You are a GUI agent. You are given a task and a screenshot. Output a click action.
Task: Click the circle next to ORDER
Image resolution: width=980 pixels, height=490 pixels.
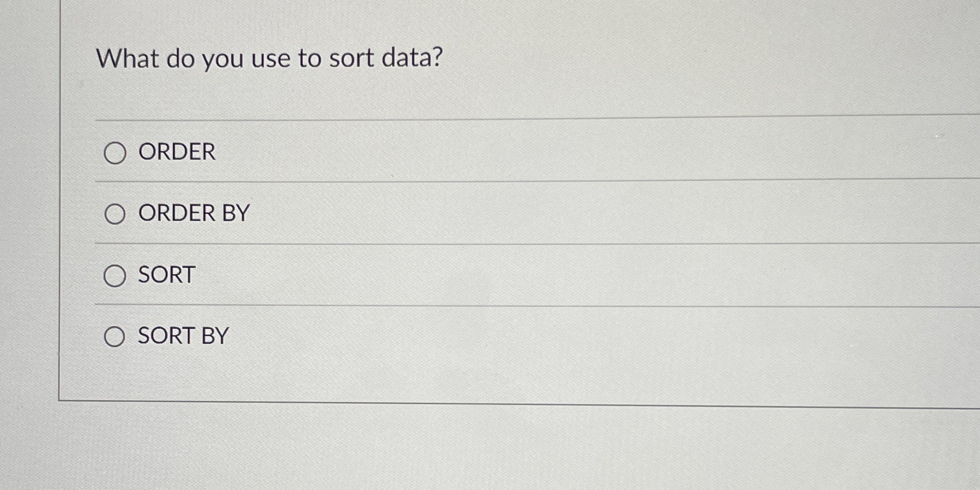(x=115, y=154)
